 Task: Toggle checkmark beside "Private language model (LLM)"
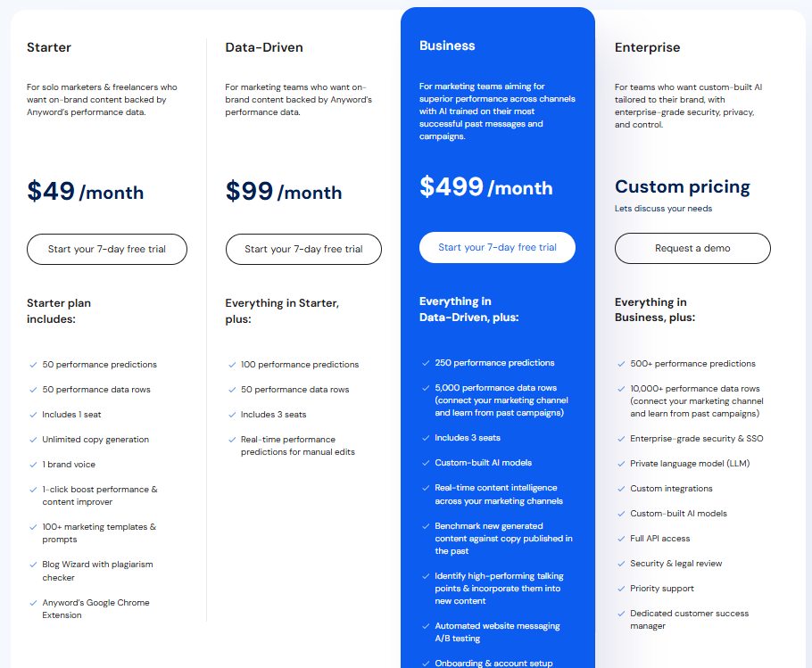621,463
